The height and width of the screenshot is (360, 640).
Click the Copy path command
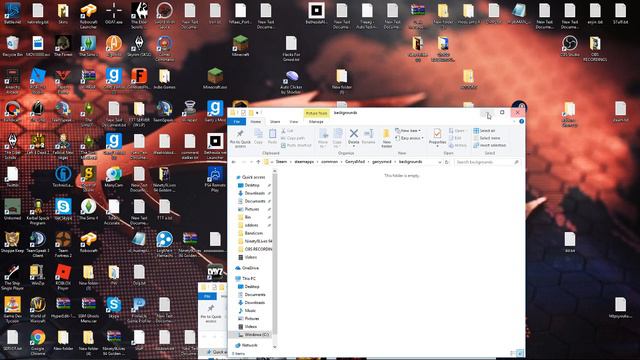pos(293,138)
